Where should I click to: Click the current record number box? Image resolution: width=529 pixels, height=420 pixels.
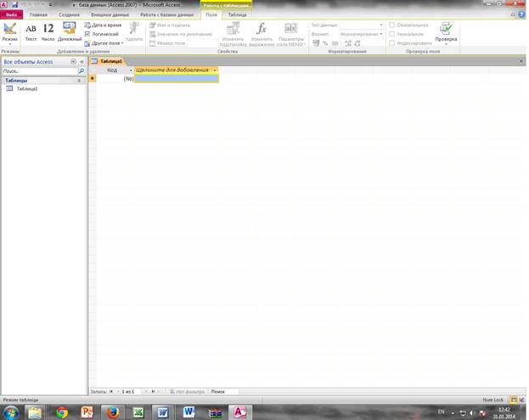pyautogui.click(x=131, y=392)
